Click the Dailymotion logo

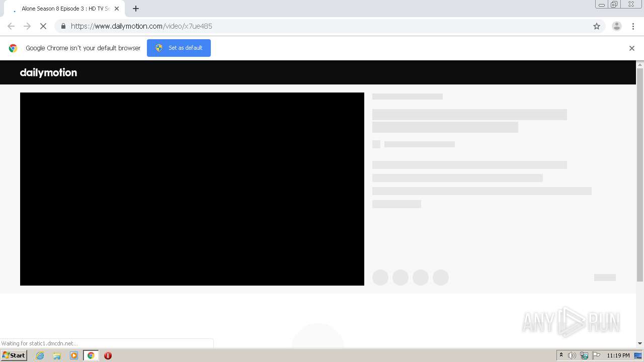(x=48, y=72)
